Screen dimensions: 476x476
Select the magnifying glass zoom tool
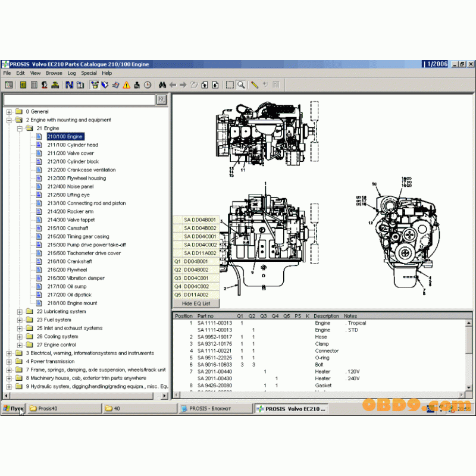[241, 85]
